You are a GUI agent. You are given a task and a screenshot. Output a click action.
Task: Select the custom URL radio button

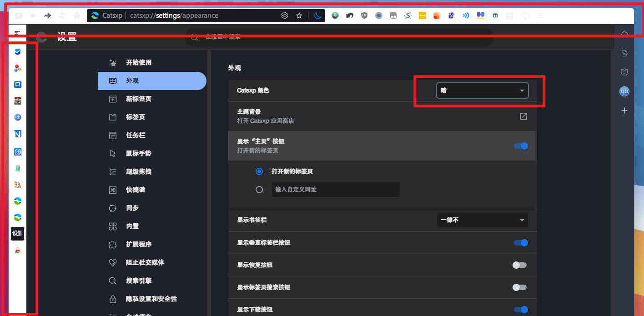click(x=259, y=190)
